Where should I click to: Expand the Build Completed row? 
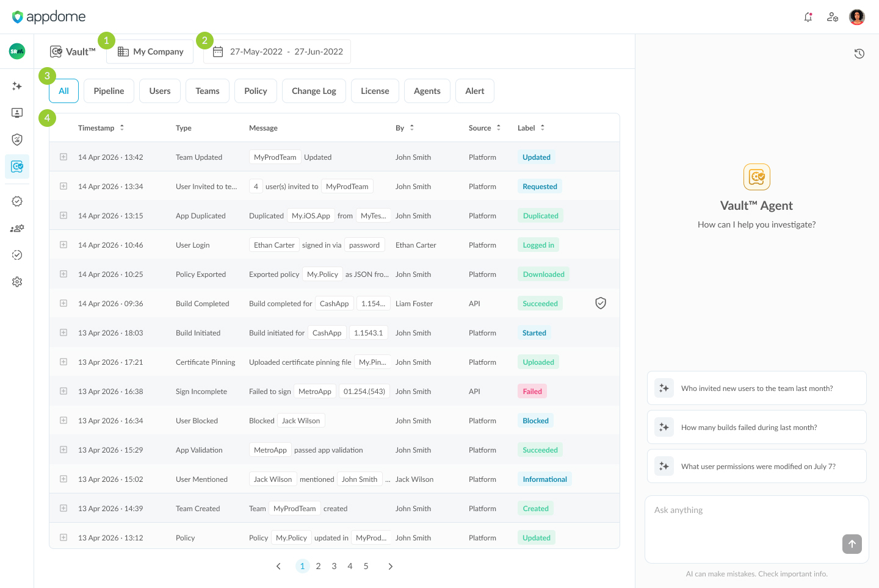(x=63, y=303)
